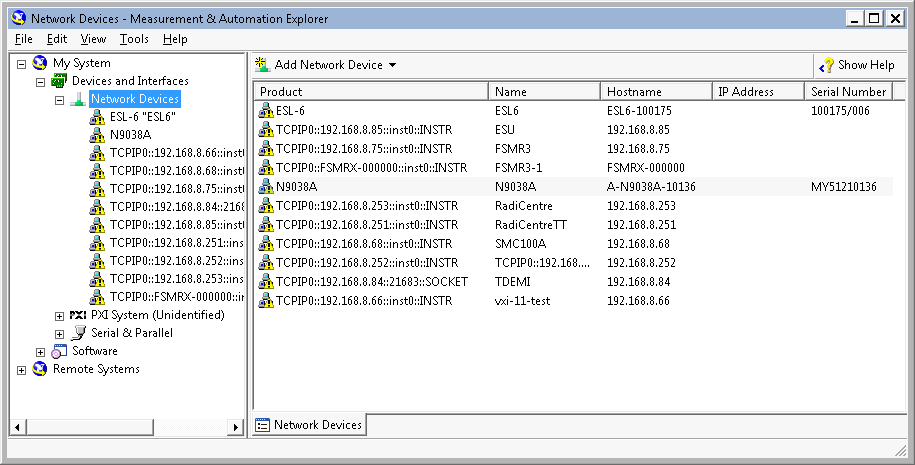The image size is (915, 465).
Task: Click the tree pane scroll right arrow
Action: [235, 428]
